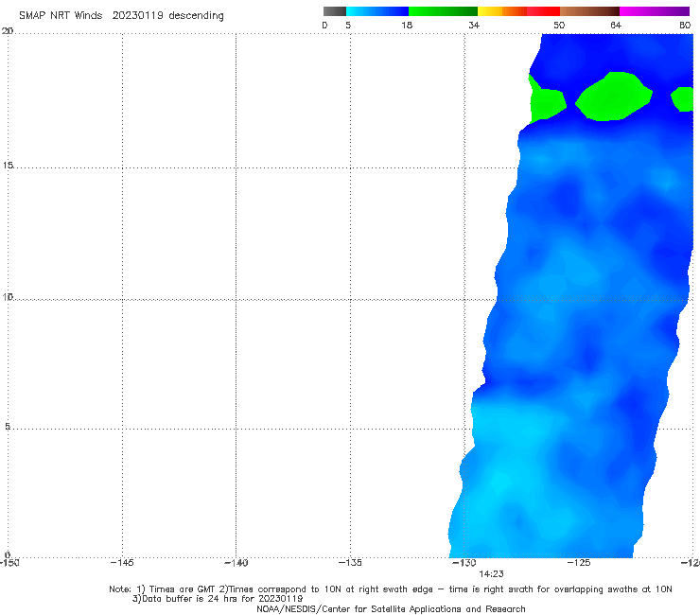The image size is (700, 615).
Task: Click the color bar label '5'
Action: pyautogui.click(x=348, y=26)
